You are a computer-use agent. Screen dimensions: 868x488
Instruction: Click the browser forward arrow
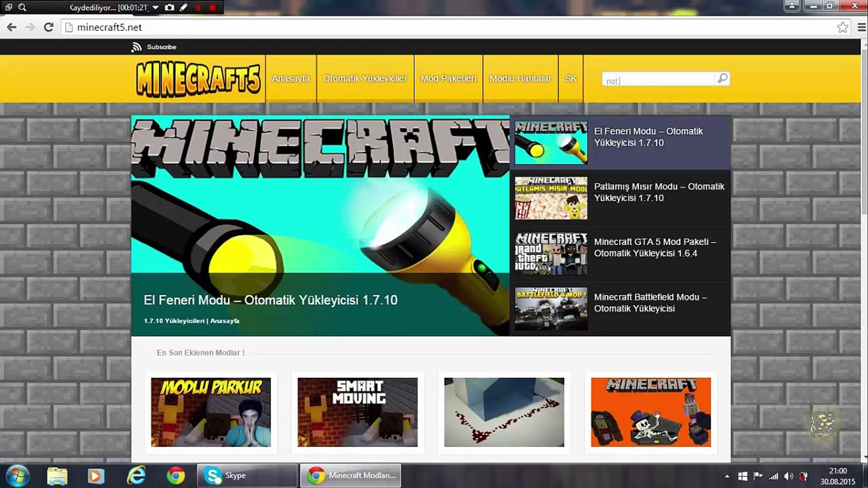30,27
